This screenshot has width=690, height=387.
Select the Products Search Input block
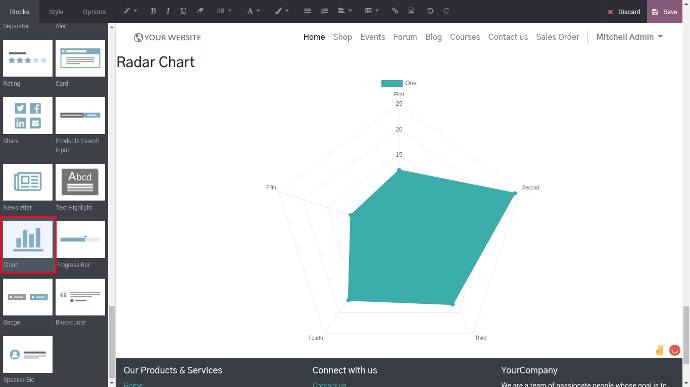[x=80, y=115]
